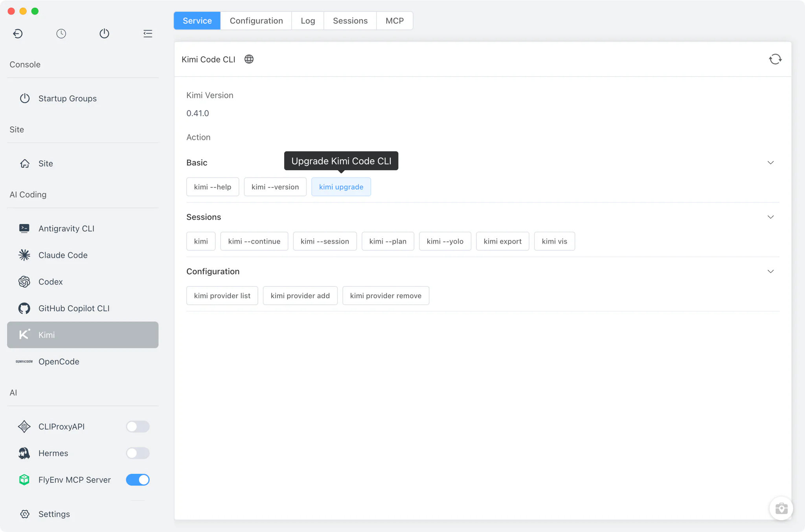Run the kimi --yolo command
Screen dimensions: 805x532
tap(445, 241)
